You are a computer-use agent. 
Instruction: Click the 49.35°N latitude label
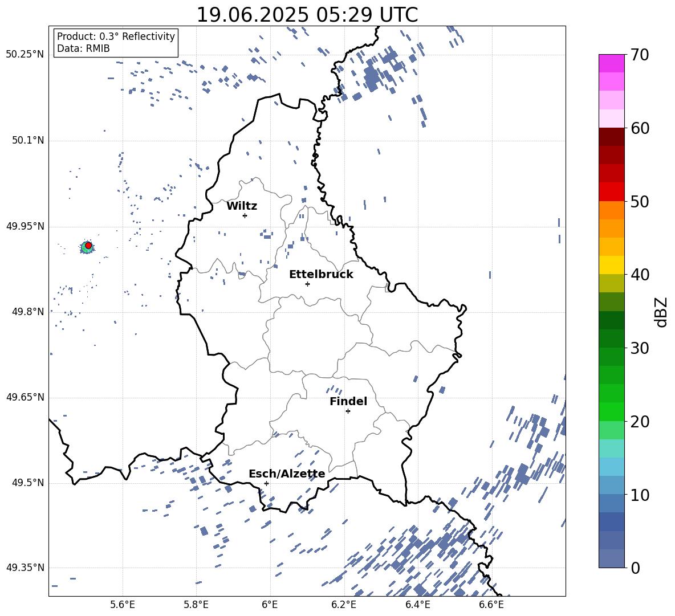[x=25, y=568]
